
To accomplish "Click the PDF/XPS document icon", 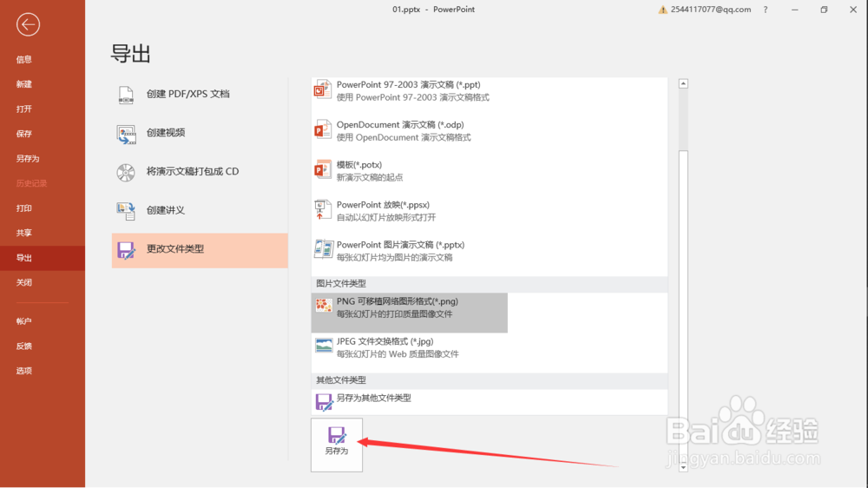I will pos(126,95).
